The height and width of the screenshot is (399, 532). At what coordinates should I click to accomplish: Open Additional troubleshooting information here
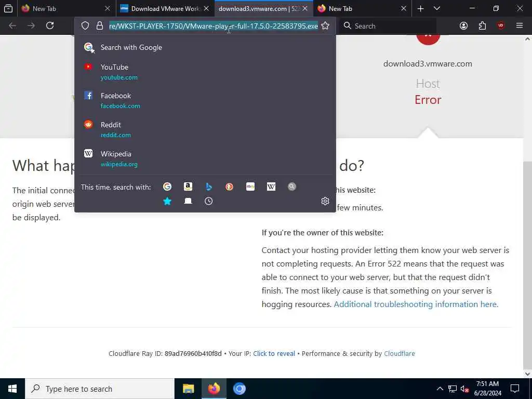pyautogui.click(x=416, y=304)
